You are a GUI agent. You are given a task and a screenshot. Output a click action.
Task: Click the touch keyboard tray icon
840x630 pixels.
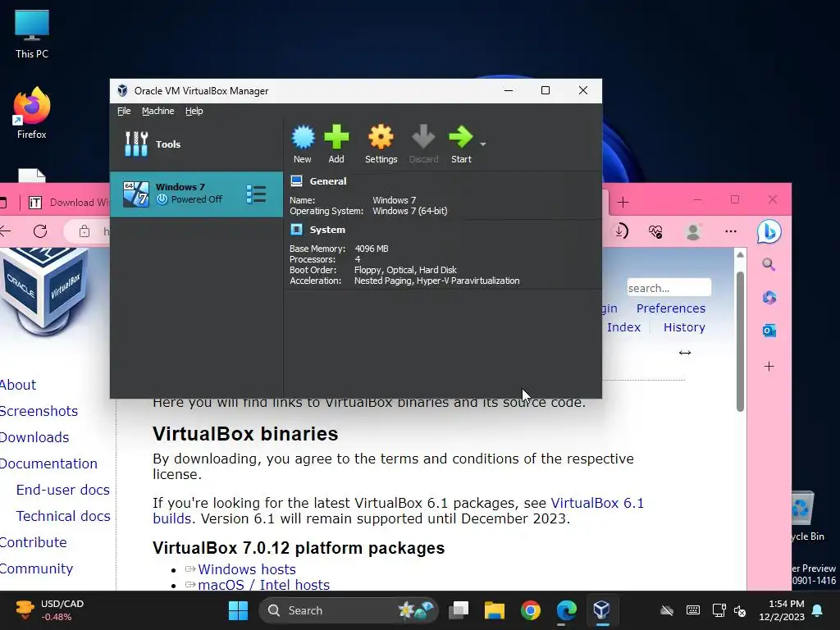pyautogui.click(x=692, y=610)
